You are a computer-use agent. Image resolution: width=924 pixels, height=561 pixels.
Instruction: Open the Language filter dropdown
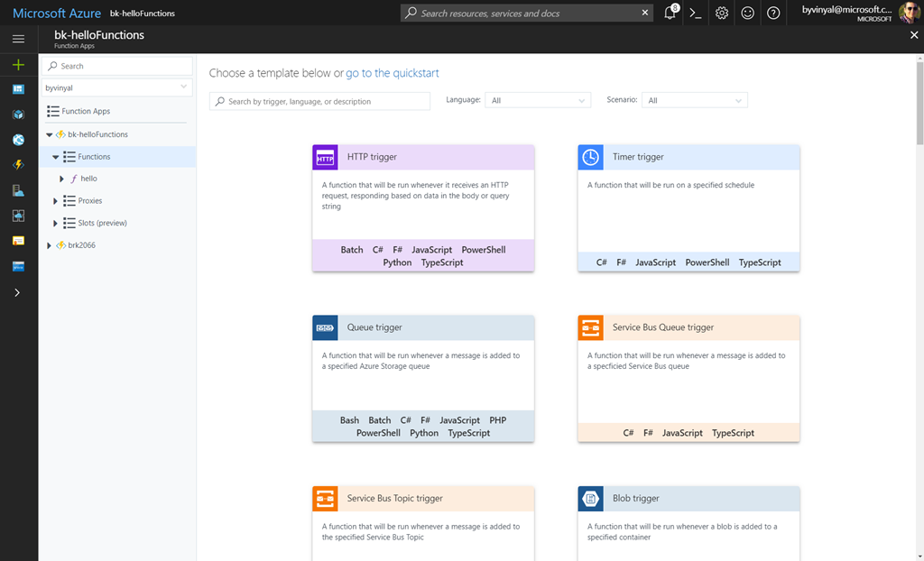coord(538,100)
